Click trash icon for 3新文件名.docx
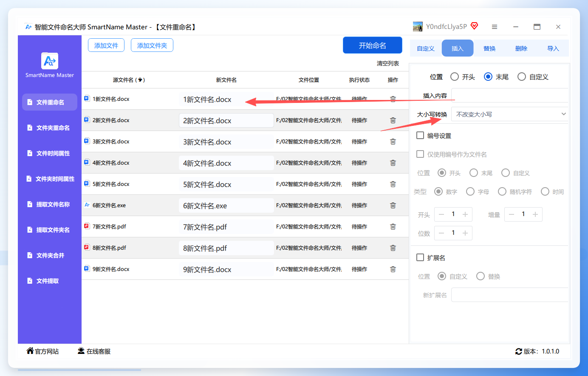The height and width of the screenshot is (376, 588). click(x=393, y=142)
